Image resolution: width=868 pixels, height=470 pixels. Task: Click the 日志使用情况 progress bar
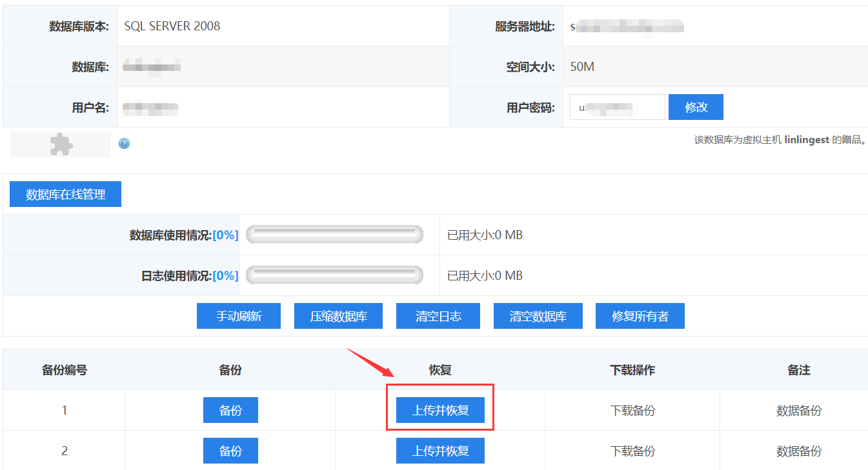tap(334, 275)
